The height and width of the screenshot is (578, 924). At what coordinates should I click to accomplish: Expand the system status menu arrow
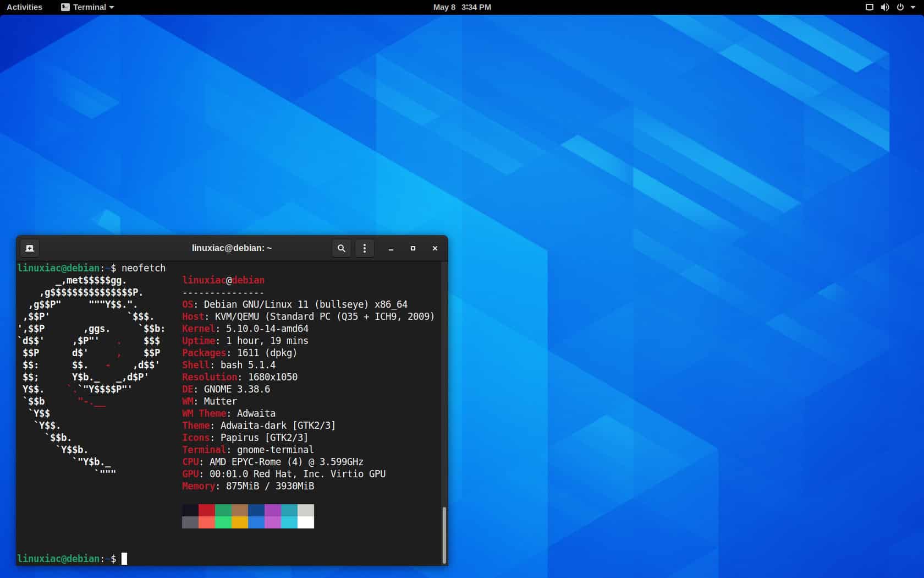pyautogui.click(x=914, y=7)
